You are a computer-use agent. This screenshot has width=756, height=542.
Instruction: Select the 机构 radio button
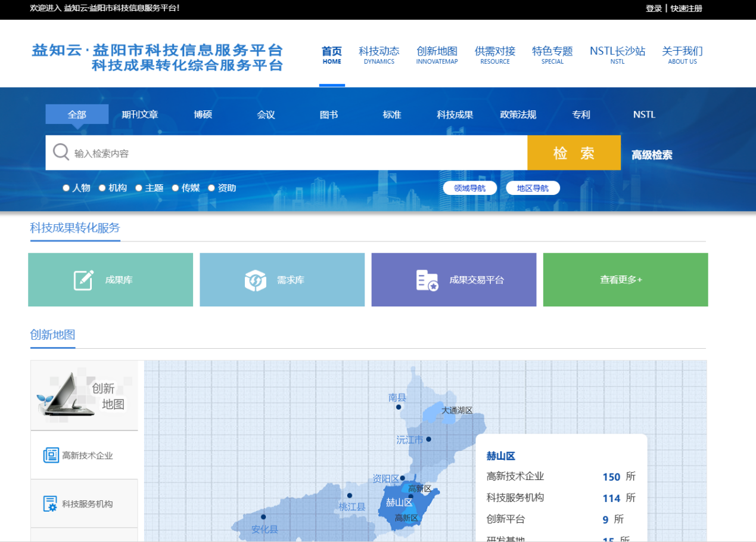(102, 188)
